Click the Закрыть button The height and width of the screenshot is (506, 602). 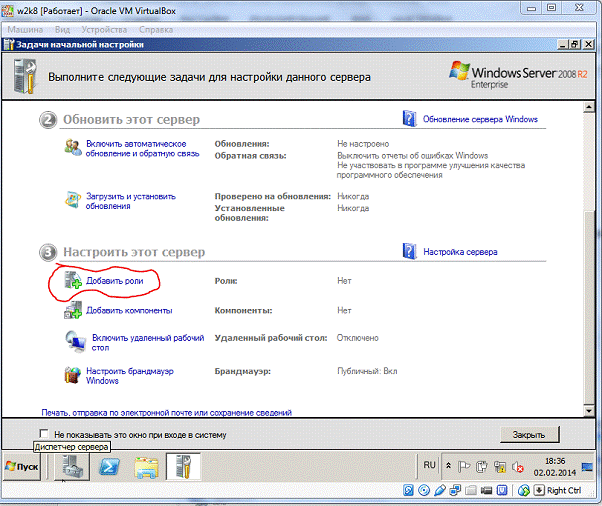[529, 435]
